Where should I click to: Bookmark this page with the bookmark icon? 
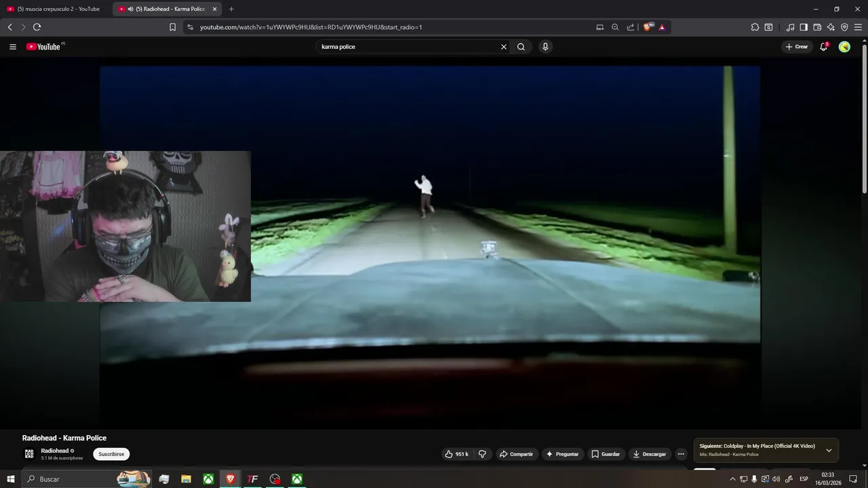172,27
